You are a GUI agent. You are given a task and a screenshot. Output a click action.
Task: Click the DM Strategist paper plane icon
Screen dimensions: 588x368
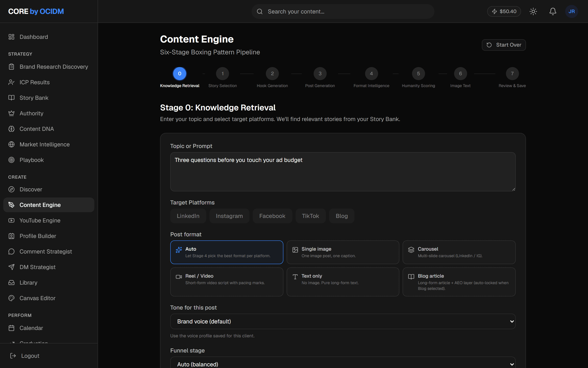click(x=11, y=267)
